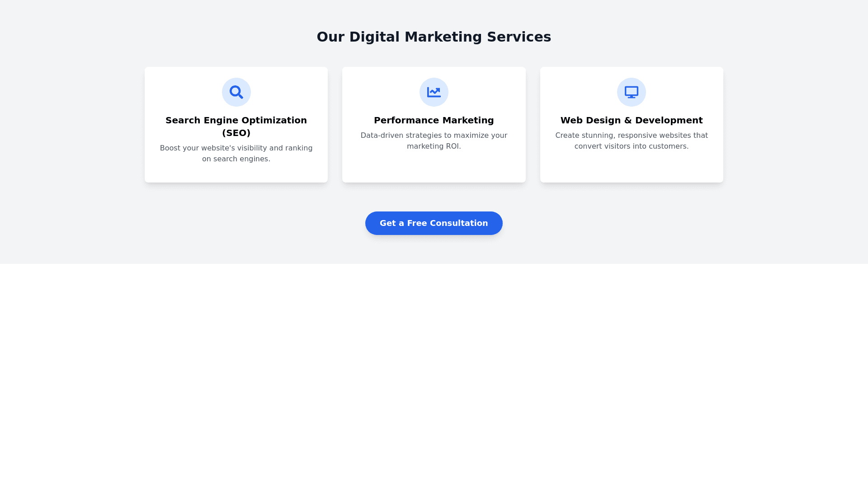The image size is (868, 488).
Task: Click the Data-driven strategies description text
Action: [434, 141]
